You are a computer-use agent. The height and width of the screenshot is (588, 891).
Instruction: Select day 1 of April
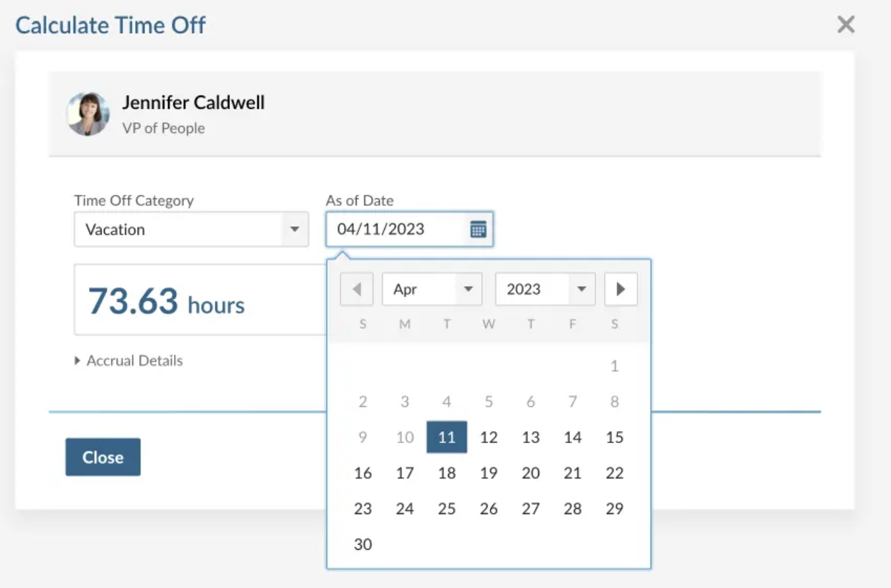[614, 366]
